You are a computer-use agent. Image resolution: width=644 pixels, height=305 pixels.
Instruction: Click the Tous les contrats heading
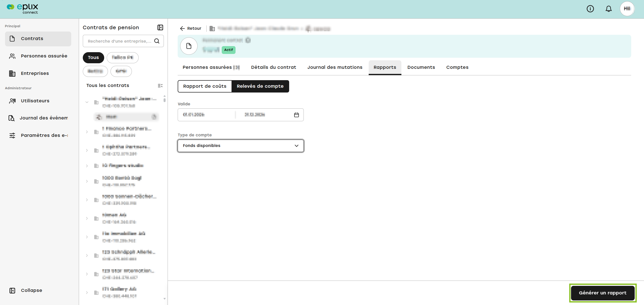click(x=108, y=85)
